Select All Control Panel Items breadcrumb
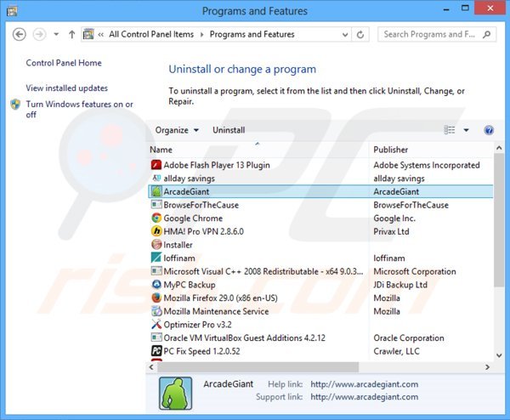The width and height of the screenshot is (510, 420). [151, 34]
